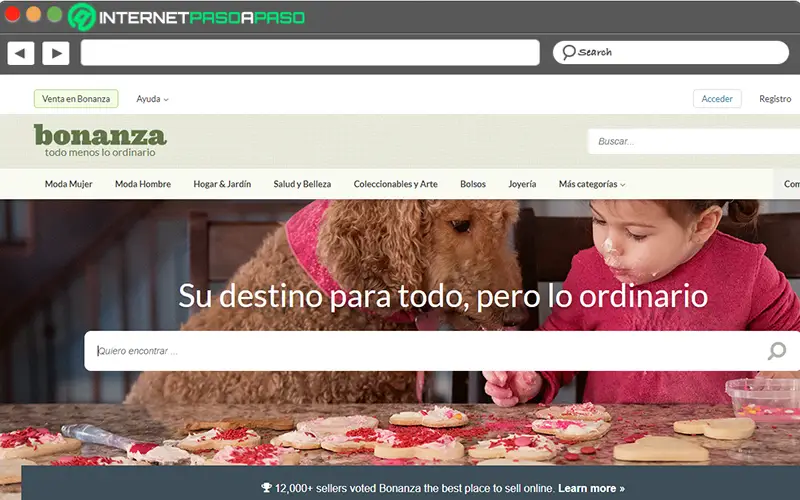This screenshot has width=800, height=500.
Task: Open Coleccionables y Arte category
Action: [x=395, y=184]
